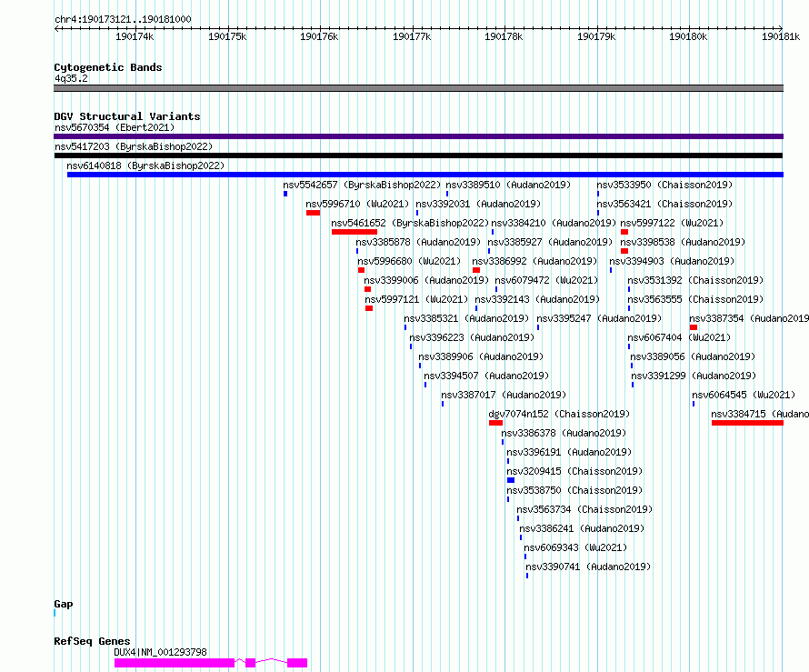Image resolution: width=809 pixels, height=672 pixels.
Task: Click the red bar under nsv3387354
Action: pos(694,327)
